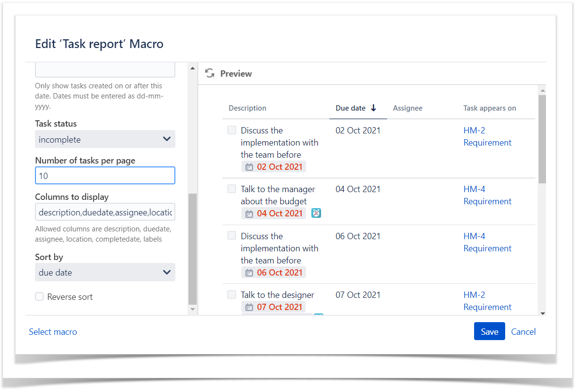Enable the Reverse sort checkbox
Screen dimensions: 579x392
[39, 296]
